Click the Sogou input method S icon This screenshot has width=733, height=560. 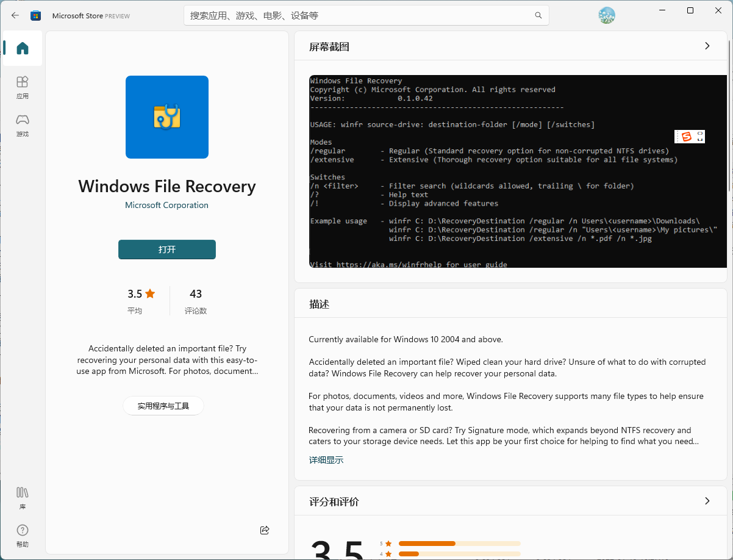pos(687,137)
